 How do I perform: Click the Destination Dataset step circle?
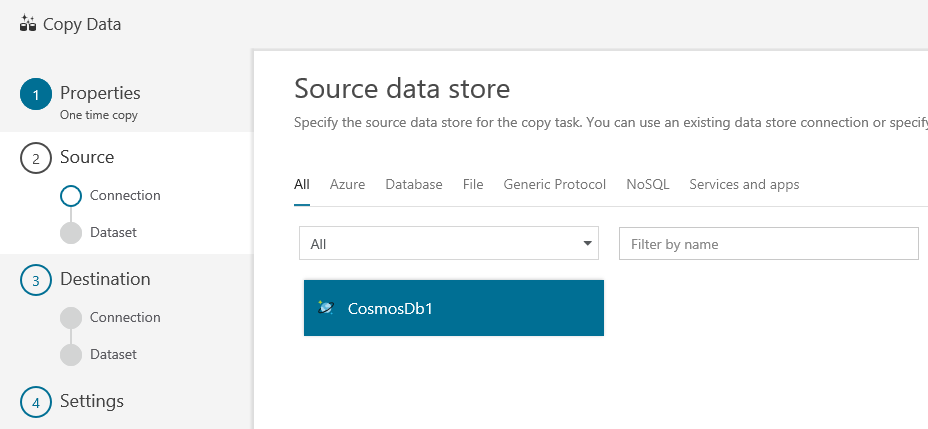(71, 355)
